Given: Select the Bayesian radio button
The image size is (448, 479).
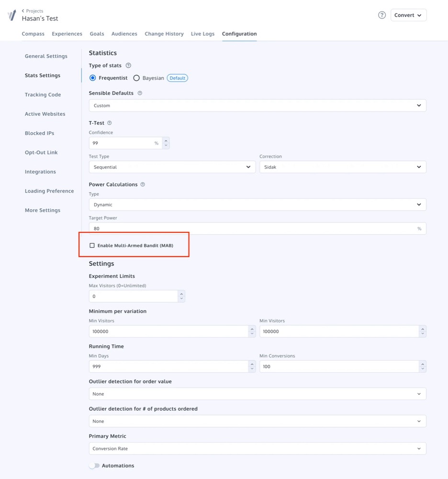Looking at the screenshot, I should click(x=136, y=78).
